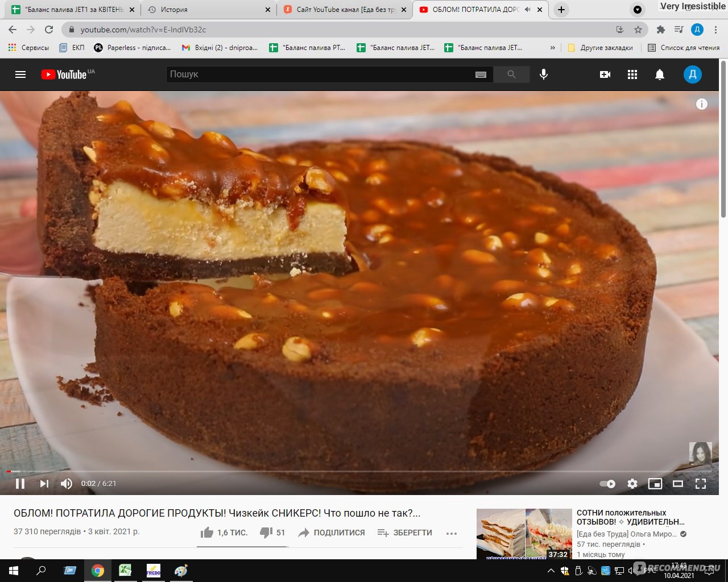The height and width of the screenshot is (582, 728).
Task: Open channel [Еда без Труда] Ольга Миро…
Action: click(627, 534)
